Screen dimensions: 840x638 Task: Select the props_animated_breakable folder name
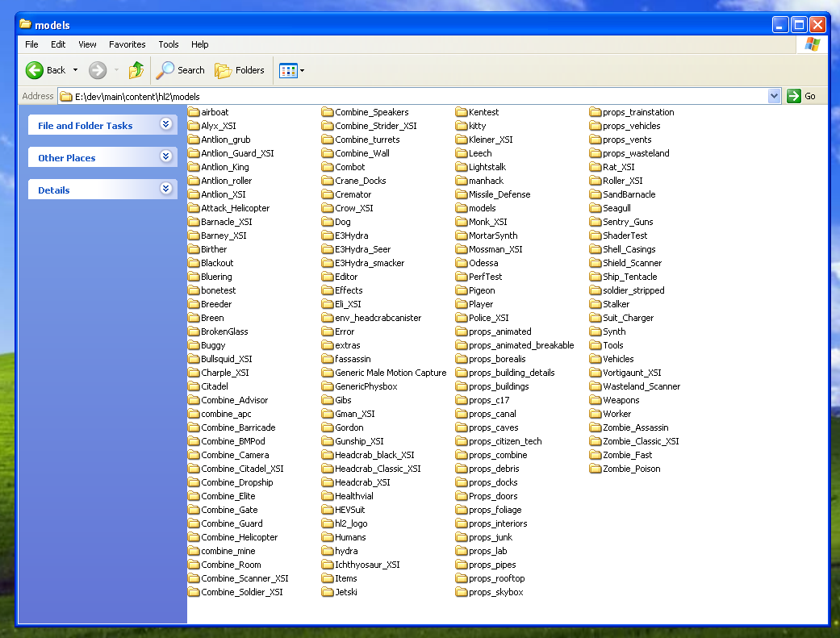521,345
